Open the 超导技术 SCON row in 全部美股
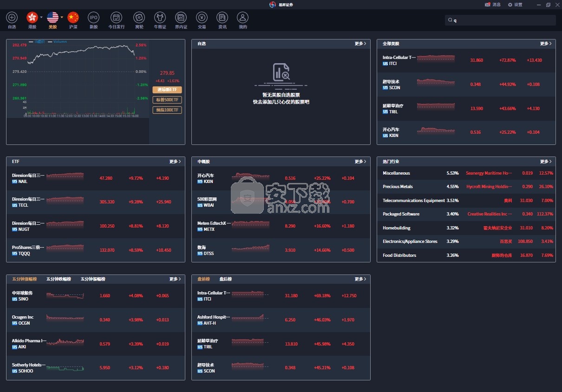Screen dimensions: 562x392 point(466,85)
